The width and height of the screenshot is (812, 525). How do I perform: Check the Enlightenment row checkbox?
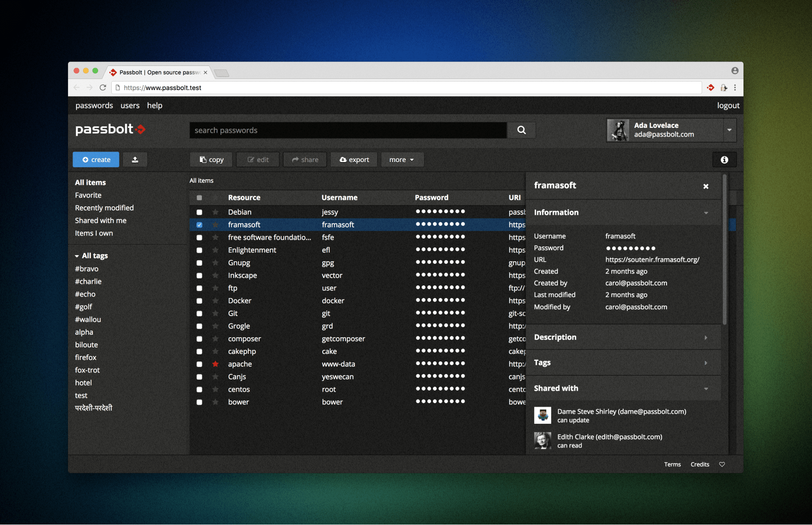199,250
